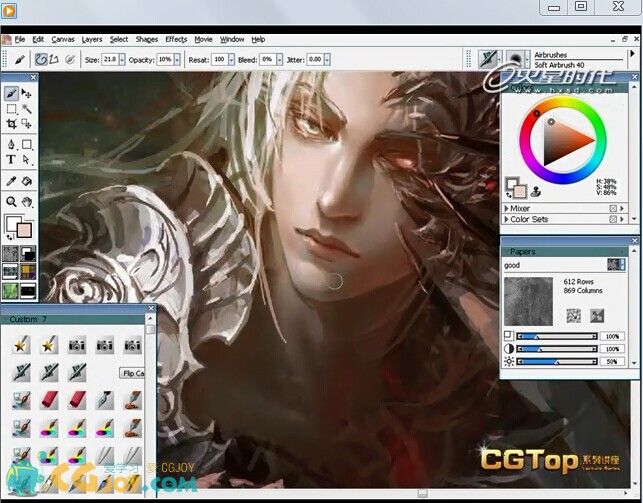Select the Magnifier zoom tool
Image resolution: width=643 pixels, height=503 pixels.
pos(11,201)
